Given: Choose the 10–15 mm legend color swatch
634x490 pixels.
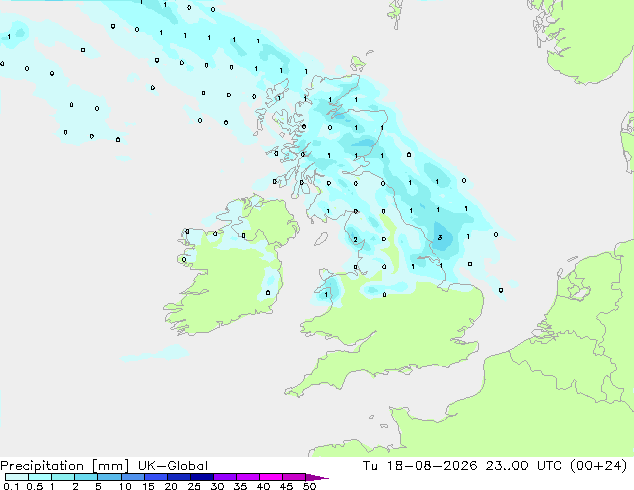Looking at the screenshot, I should (132, 477).
